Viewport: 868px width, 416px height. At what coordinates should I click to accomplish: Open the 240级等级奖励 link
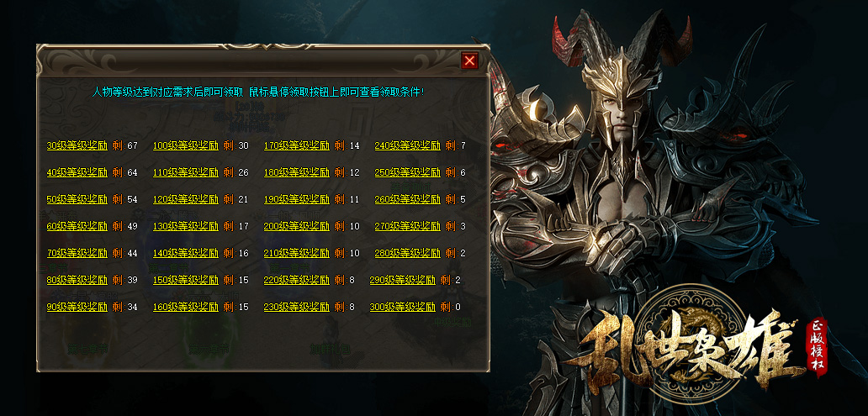(407, 146)
